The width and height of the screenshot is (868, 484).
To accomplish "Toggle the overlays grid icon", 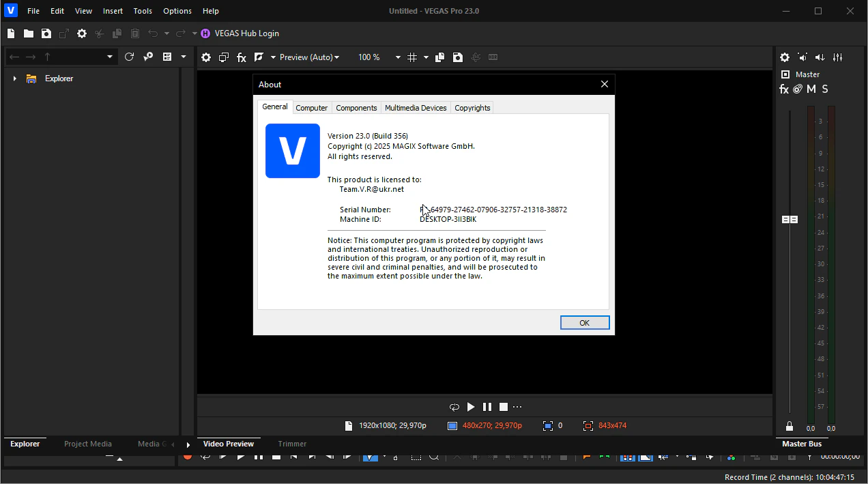I will 412,57.
